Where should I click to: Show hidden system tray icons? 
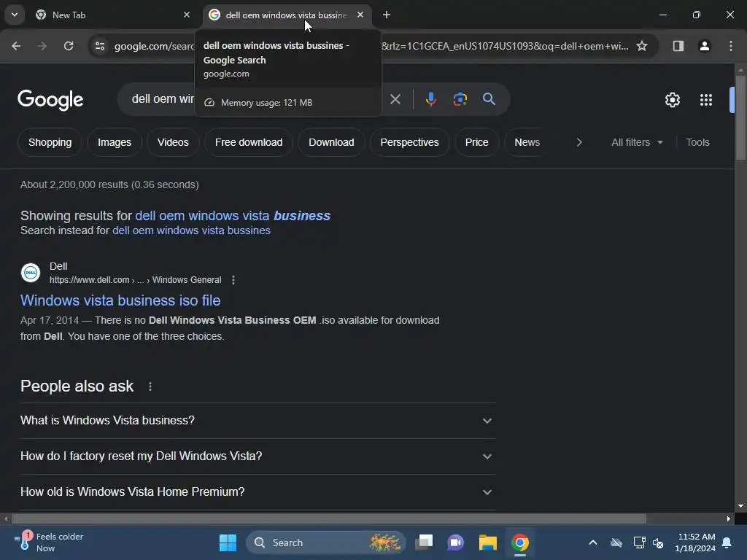[592, 542]
